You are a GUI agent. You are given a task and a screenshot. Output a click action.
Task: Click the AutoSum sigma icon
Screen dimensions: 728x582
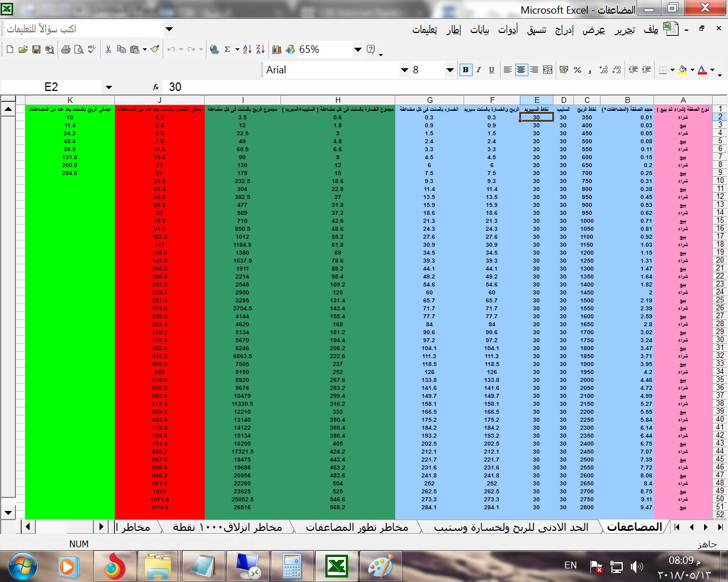click(x=227, y=50)
